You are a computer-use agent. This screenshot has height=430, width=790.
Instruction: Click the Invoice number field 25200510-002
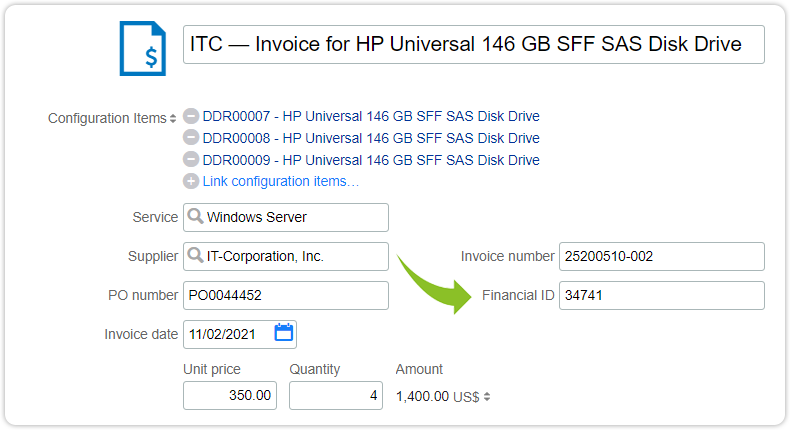point(662,256)
